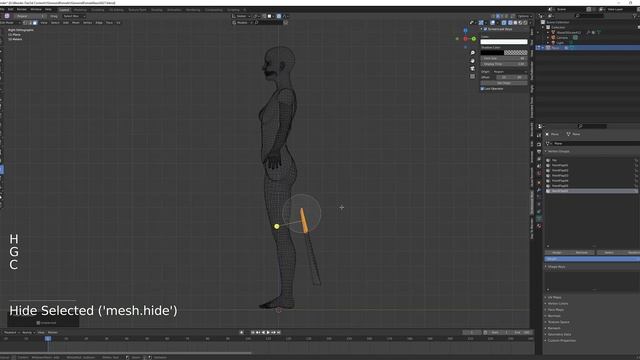Switch to Sculpting workspace tab
This screenshot has height=360, width=640.
pyautogui.click(x=98, y=10)
